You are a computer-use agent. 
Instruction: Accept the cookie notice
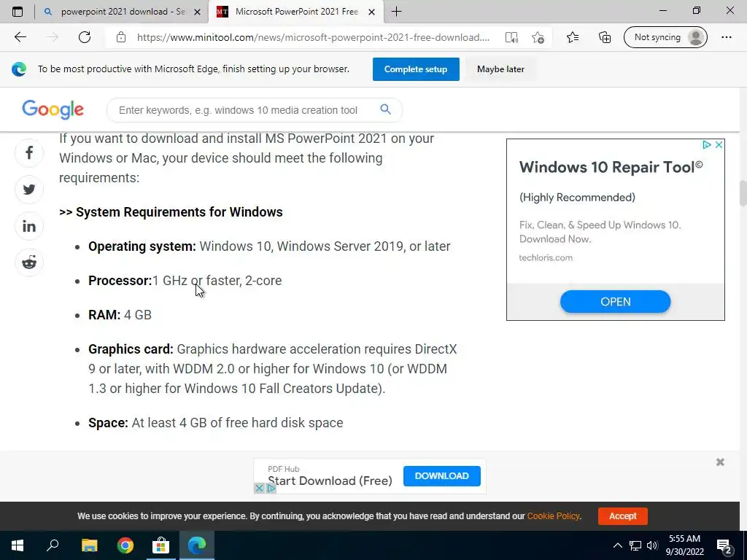[x=623, y=516]
